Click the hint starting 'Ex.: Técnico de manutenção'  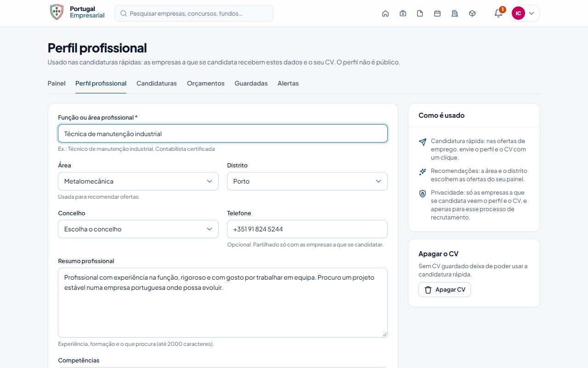pyautogui.click(x=136, y=149)
